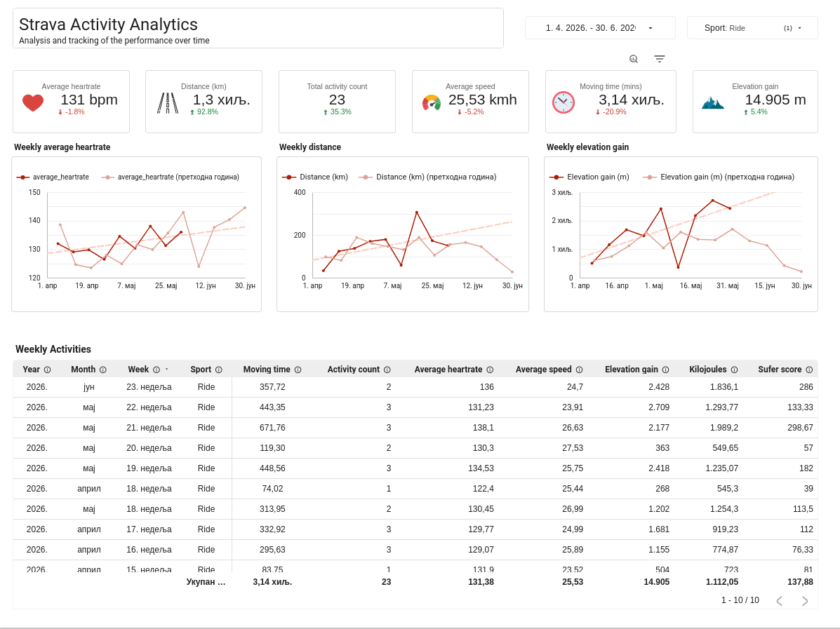Click the Weekly distance chart plot area
840x629 pixels.
coord(413,235)
